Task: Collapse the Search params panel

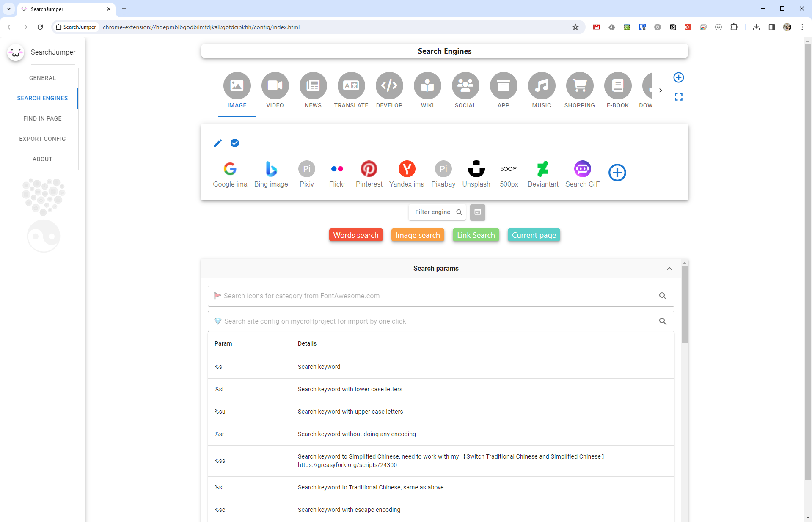Action: pos(669,269)
